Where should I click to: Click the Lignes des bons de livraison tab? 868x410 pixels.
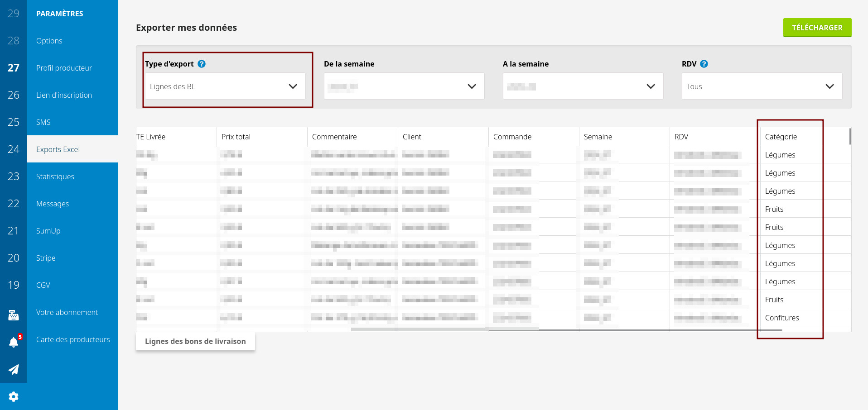pos(195,341)
